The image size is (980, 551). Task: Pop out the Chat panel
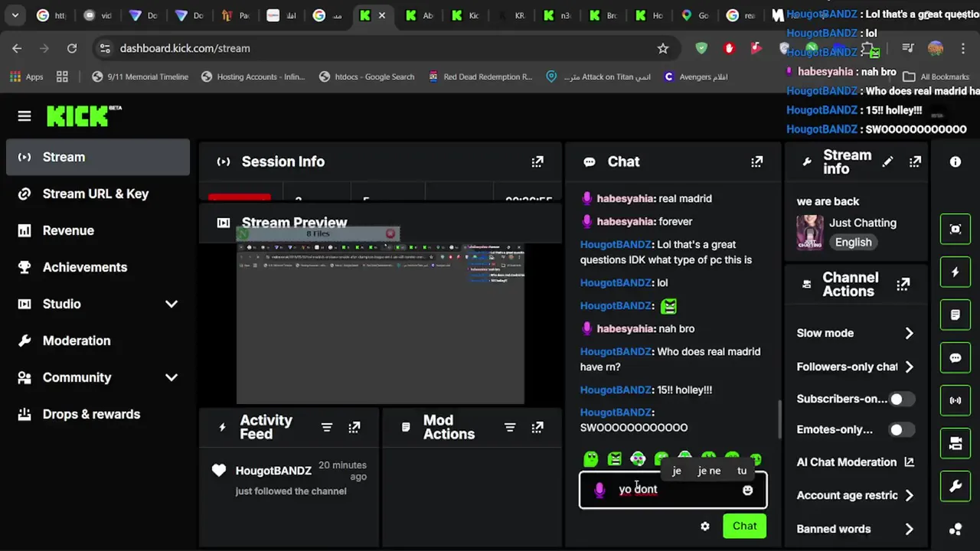pyautogui.click(x=757, y=161)
